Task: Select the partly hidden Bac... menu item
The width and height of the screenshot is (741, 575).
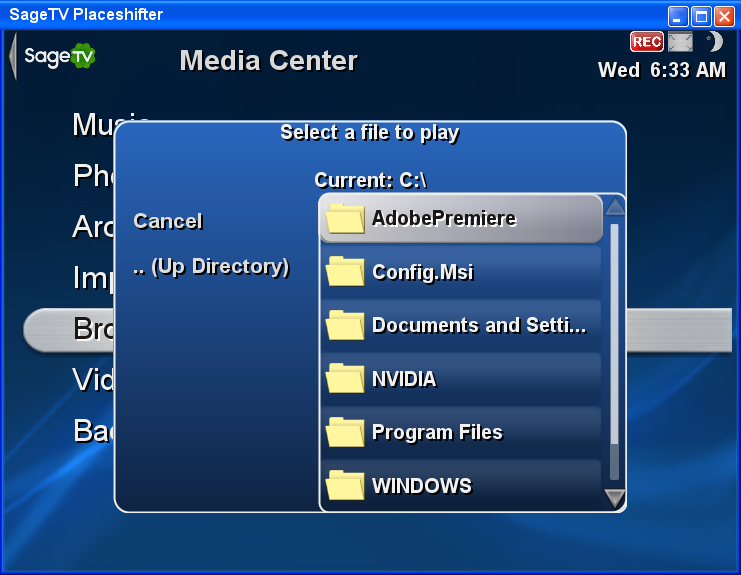Action: [93, 430]
